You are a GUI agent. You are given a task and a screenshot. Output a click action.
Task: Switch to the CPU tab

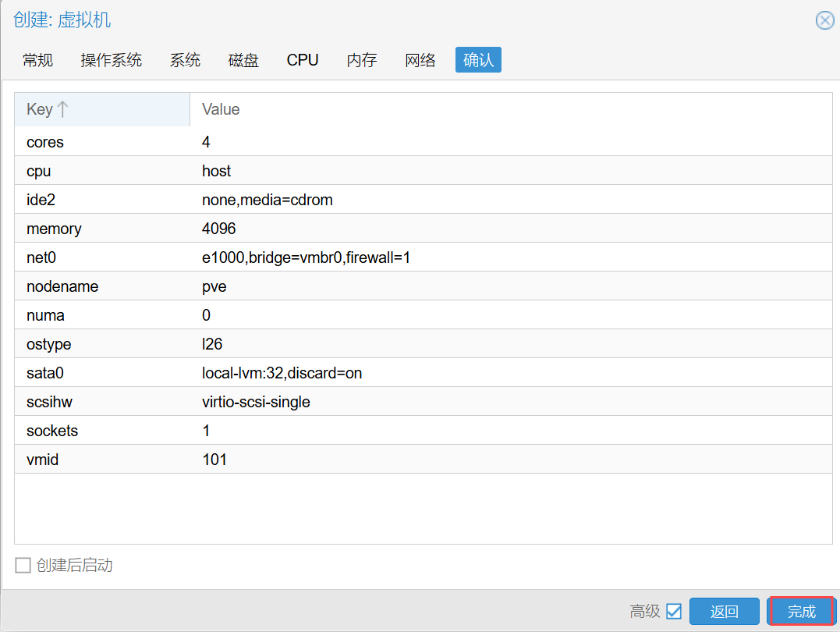point(303,60)
